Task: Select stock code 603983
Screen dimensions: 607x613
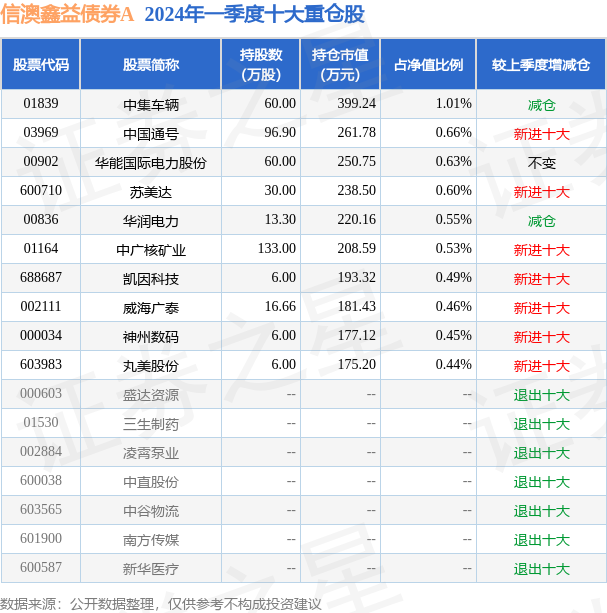Action: pos(41,364)
